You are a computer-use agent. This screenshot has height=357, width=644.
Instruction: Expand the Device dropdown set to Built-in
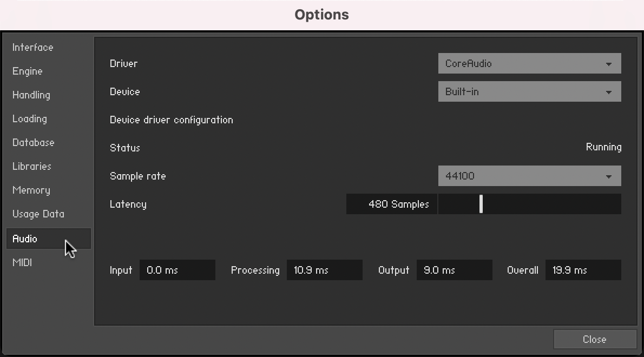(529, 92)
